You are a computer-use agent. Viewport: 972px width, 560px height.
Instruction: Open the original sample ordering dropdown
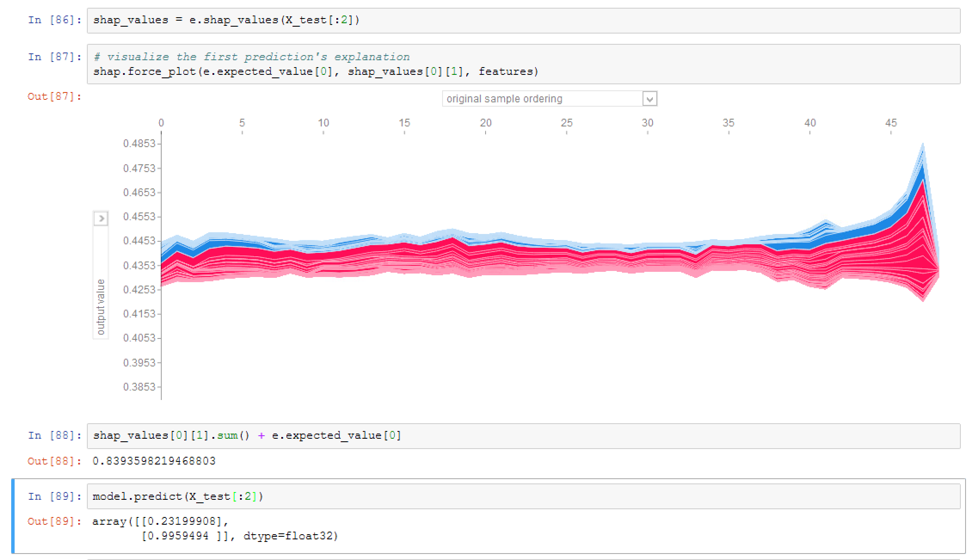coord(550,98)
